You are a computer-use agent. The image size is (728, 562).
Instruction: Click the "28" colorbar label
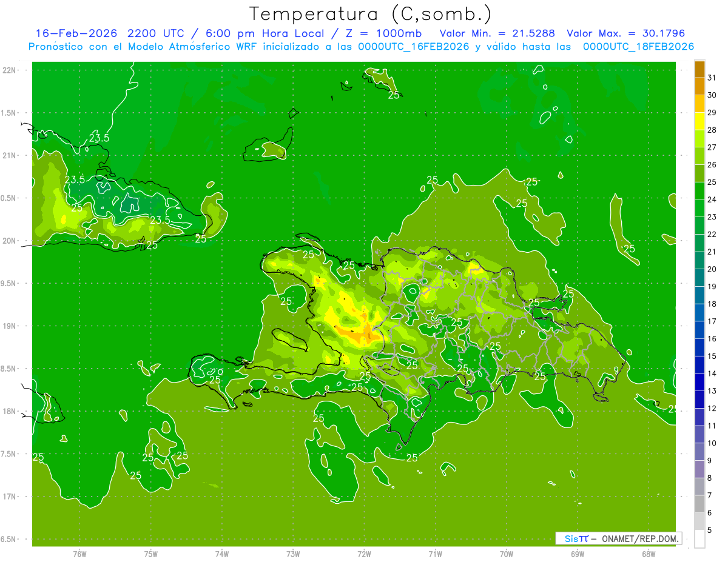pos(712,130)
